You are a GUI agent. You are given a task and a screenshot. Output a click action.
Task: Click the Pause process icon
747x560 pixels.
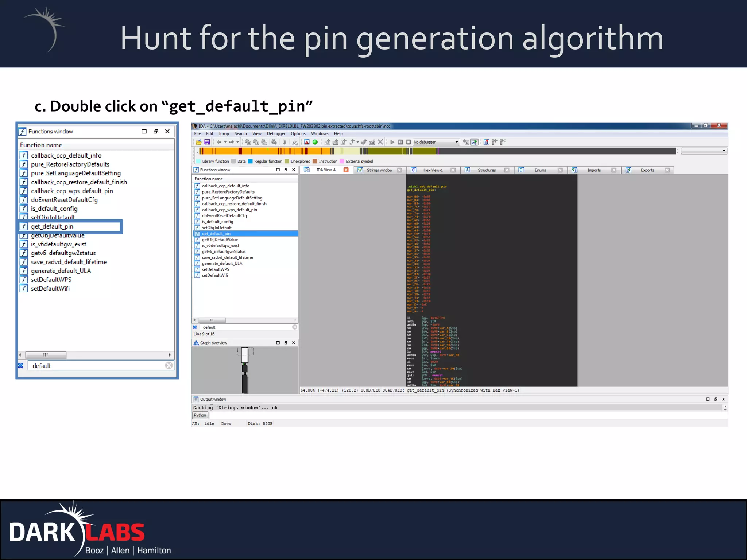point(400,142)
